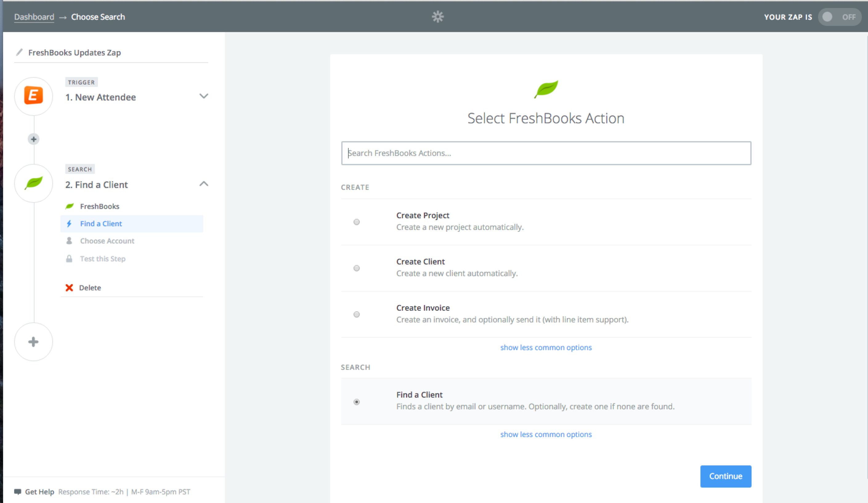
Task: Open the FreshBooks app substep in sidebar
Action: click(x=99, y=206)
